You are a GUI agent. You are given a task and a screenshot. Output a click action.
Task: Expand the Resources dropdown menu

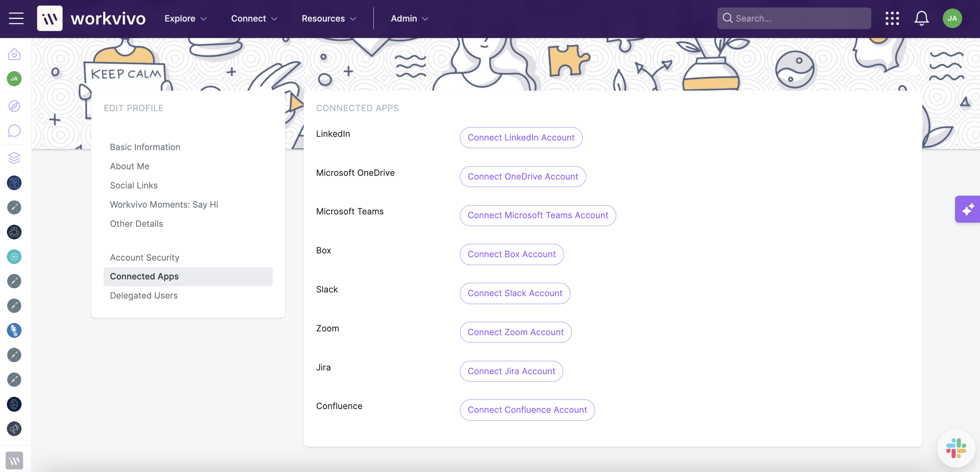(x=329, y=18)
